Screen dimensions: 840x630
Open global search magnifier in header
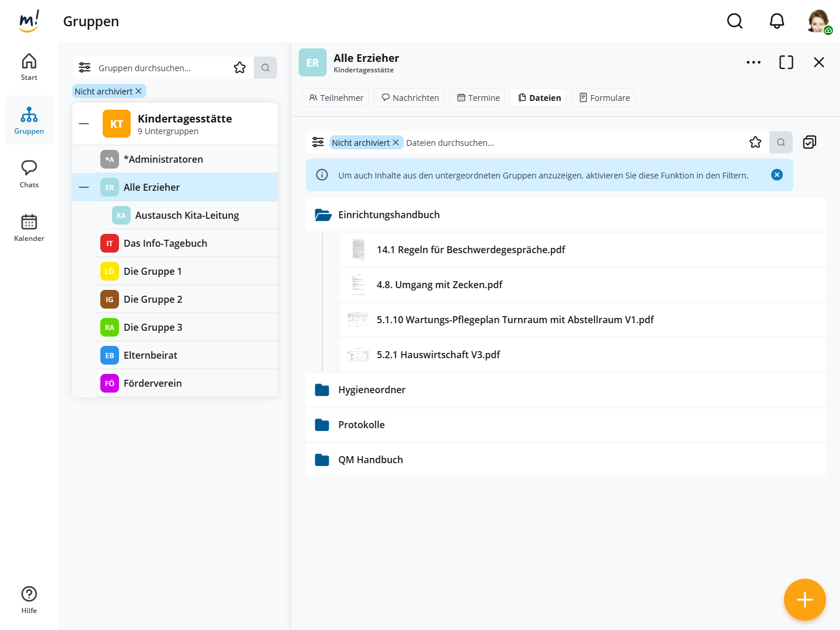(734, 22)
